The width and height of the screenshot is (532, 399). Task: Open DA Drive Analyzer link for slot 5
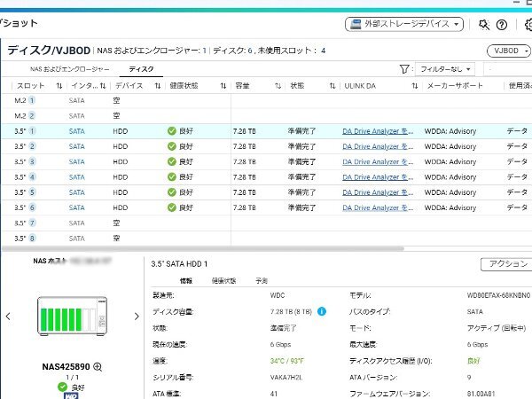[378, 192]
